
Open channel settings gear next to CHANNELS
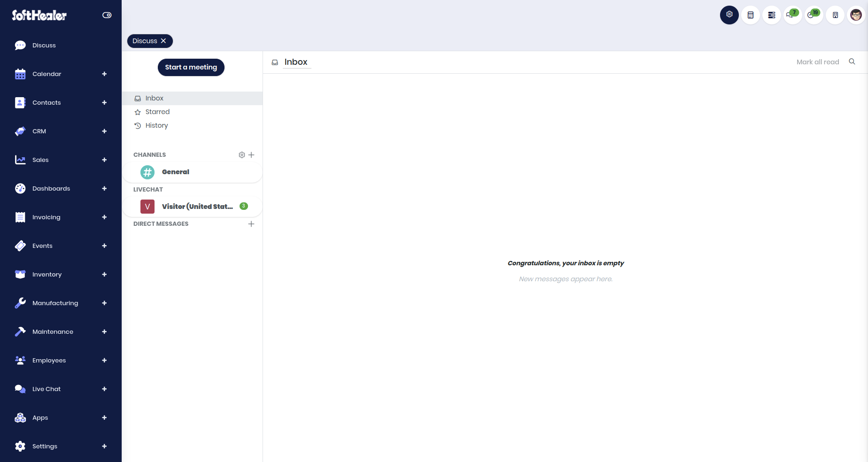(242, 155)
